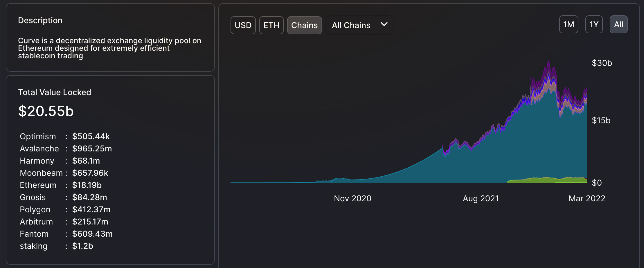
Task: Select the $412.37m Polygon value
Action: pyautogui.click(x=91, y=209)
